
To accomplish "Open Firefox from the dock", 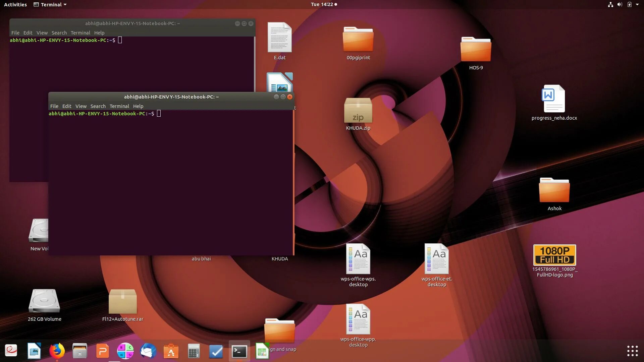I will pos(57,351).
